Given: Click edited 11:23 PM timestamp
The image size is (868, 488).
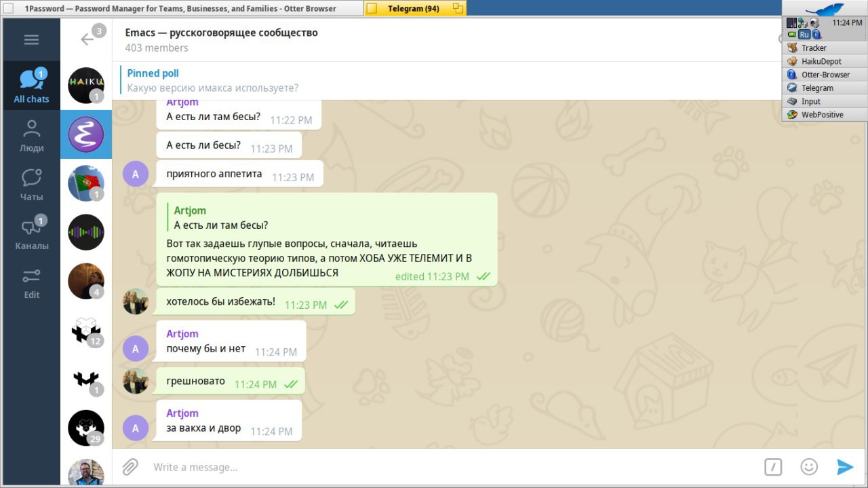Looking at the screenshot, I should 432,277.
